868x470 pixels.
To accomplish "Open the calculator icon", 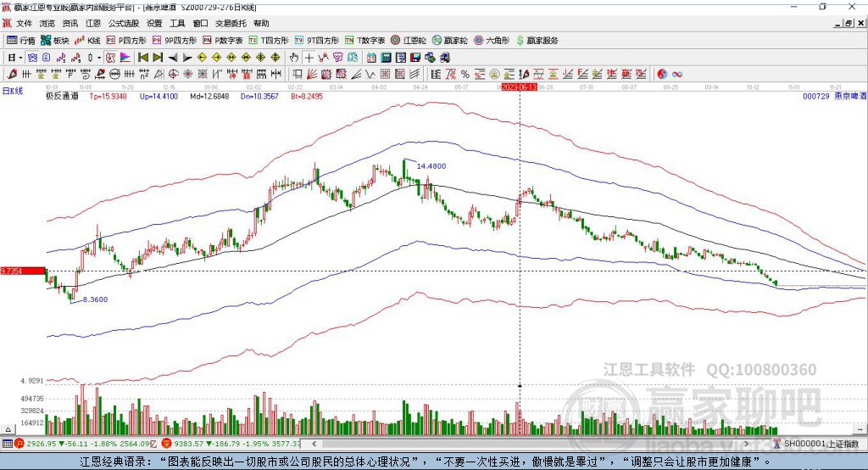I will coord(386,58).
